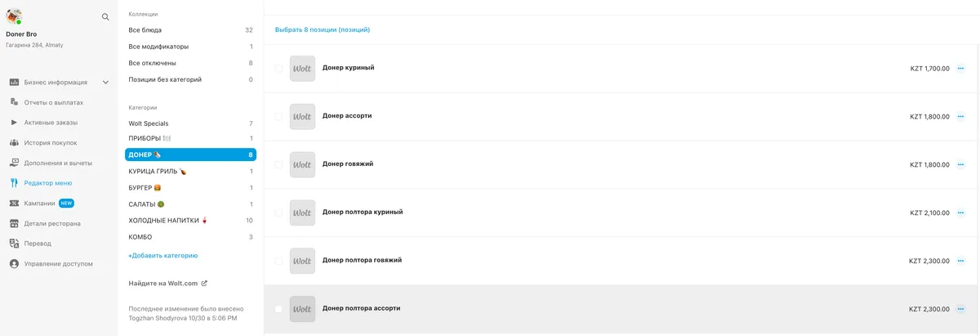Select КОМБО category
Screen dimensions: 980x336
click(x=190, y=236)
